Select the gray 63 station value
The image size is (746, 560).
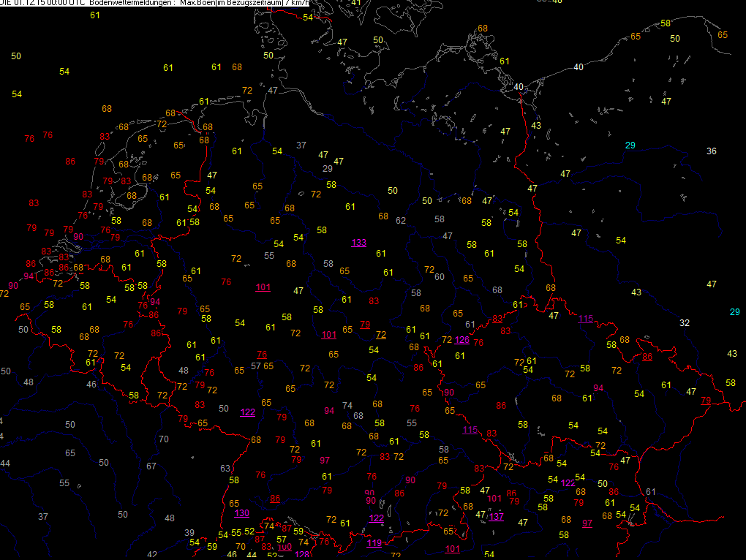(225, 469)
